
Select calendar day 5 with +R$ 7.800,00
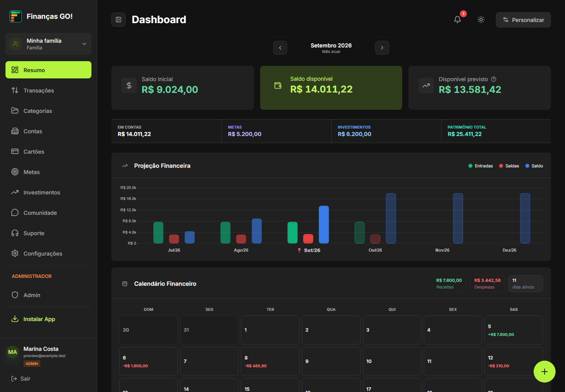coord(514,330)
